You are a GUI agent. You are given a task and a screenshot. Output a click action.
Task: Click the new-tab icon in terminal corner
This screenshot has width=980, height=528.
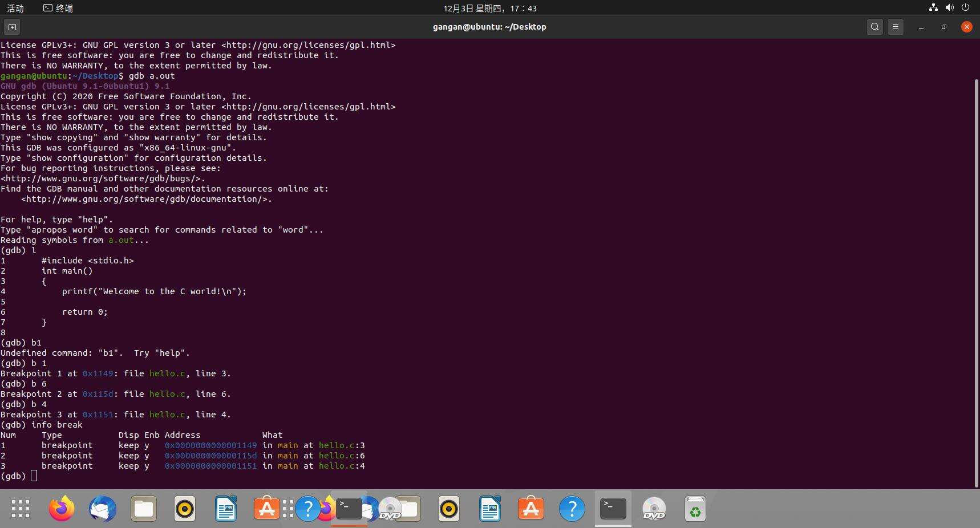point(12,27)
